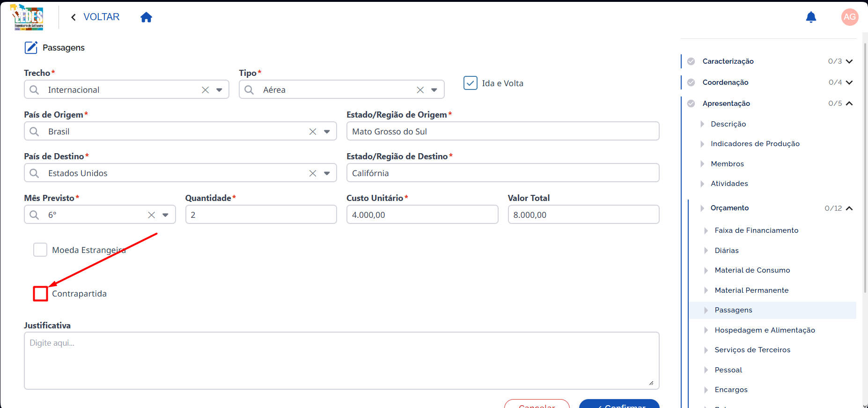Expand the Caracterização section chevron

(849, 61)
